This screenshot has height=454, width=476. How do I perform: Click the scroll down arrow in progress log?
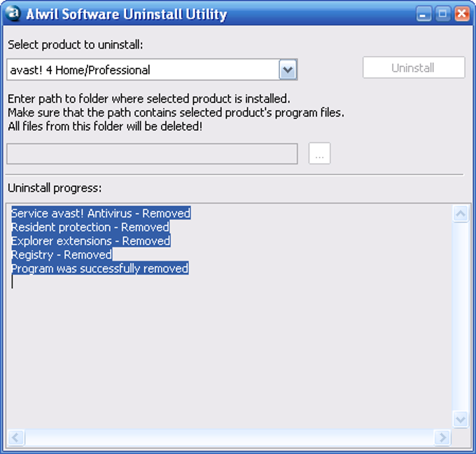click(460, 420)
